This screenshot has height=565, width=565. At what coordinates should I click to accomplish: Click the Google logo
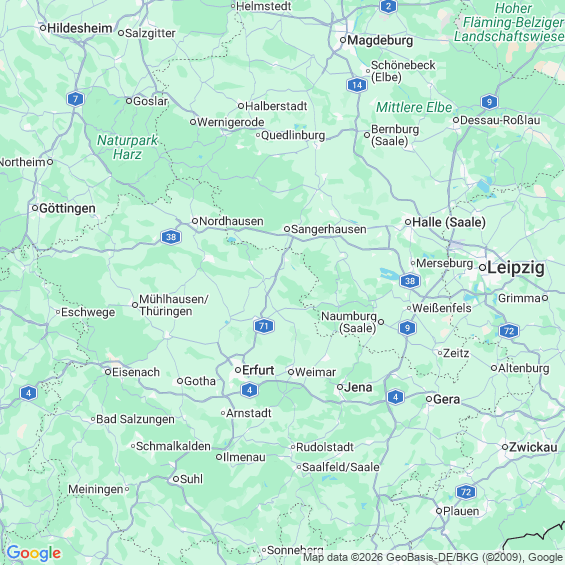[34, 553]
